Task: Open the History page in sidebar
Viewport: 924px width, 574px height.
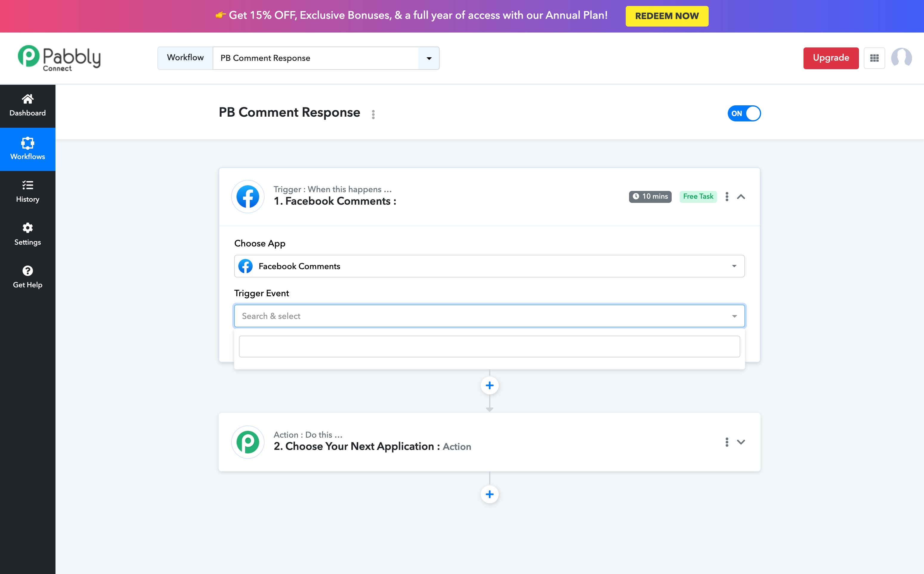Action: pyautogui.click(x=27, y=192)
